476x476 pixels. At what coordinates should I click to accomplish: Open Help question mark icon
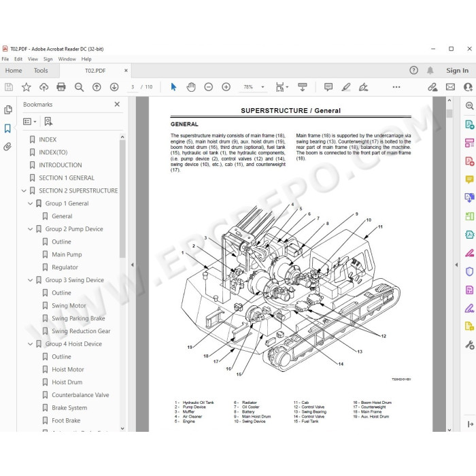pyautogui.click(x=413, y=71)
